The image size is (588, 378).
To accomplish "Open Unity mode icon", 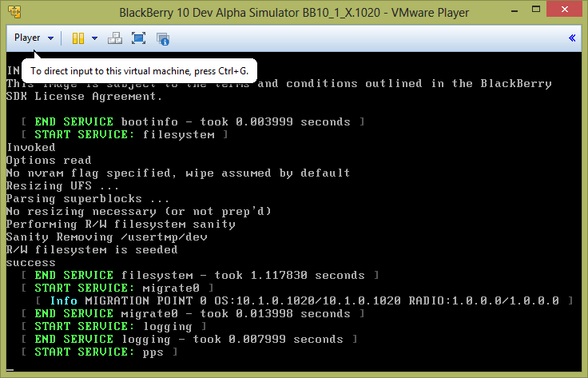I will (163, 38).
